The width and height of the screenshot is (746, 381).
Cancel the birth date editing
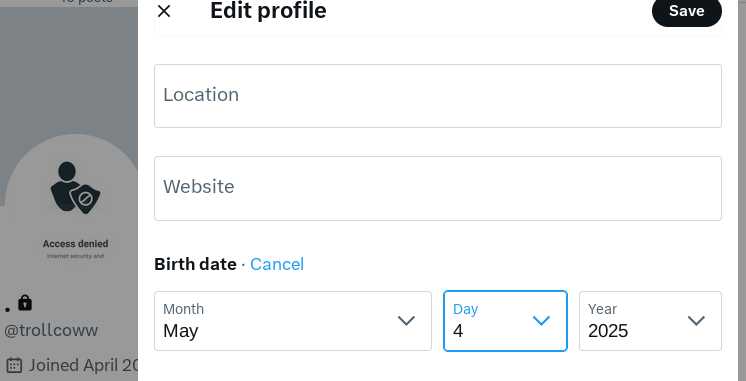tap(277, 264)
